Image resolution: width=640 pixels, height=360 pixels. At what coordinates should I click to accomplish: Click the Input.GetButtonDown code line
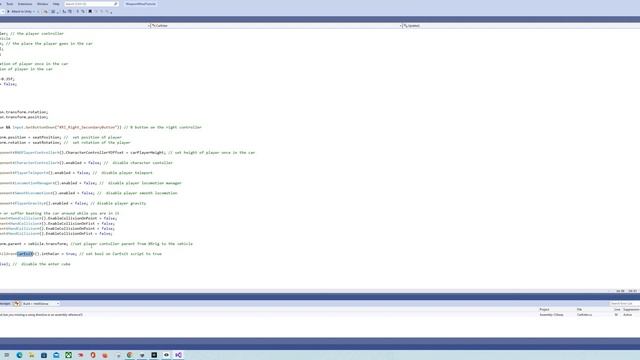[100, 127]
